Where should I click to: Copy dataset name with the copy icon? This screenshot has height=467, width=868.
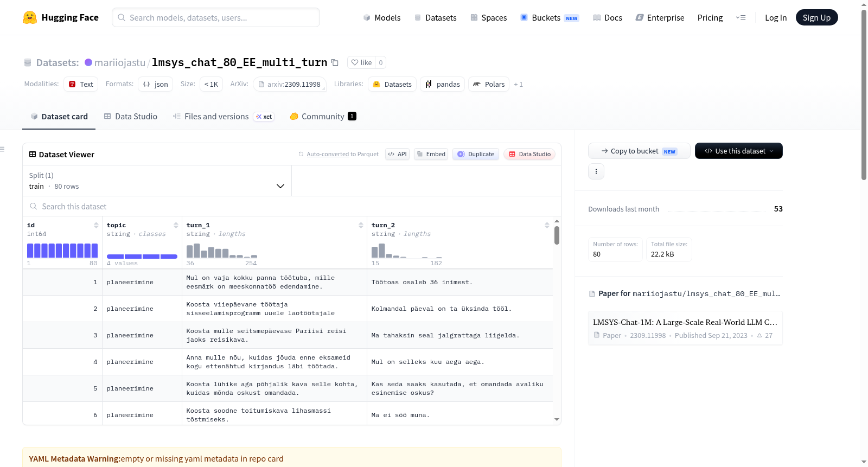point(335,62)
